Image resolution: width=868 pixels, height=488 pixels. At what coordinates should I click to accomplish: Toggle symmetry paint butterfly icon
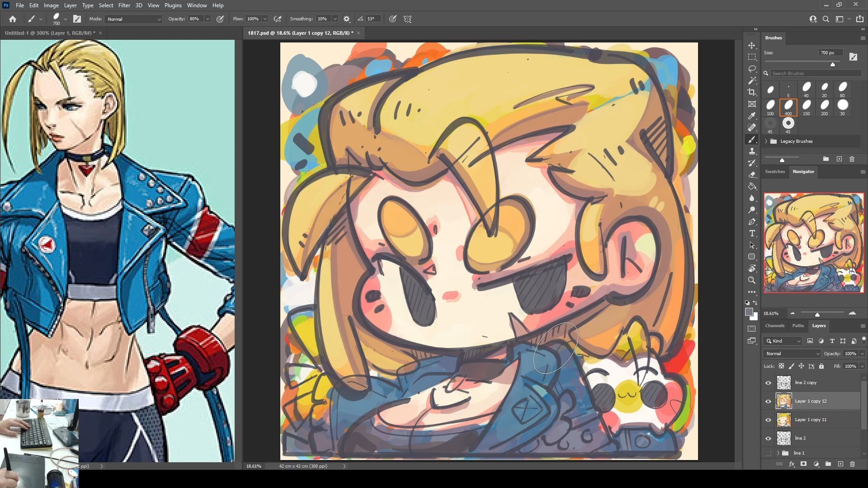point(407,19)
